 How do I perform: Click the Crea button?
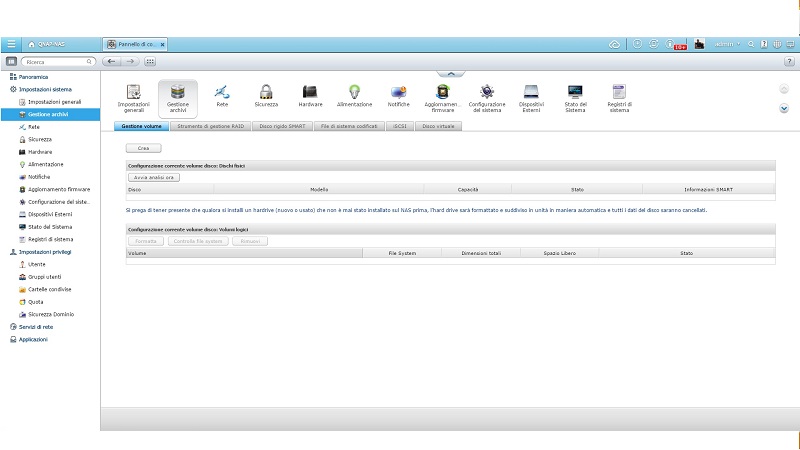(x=143, y=148)
